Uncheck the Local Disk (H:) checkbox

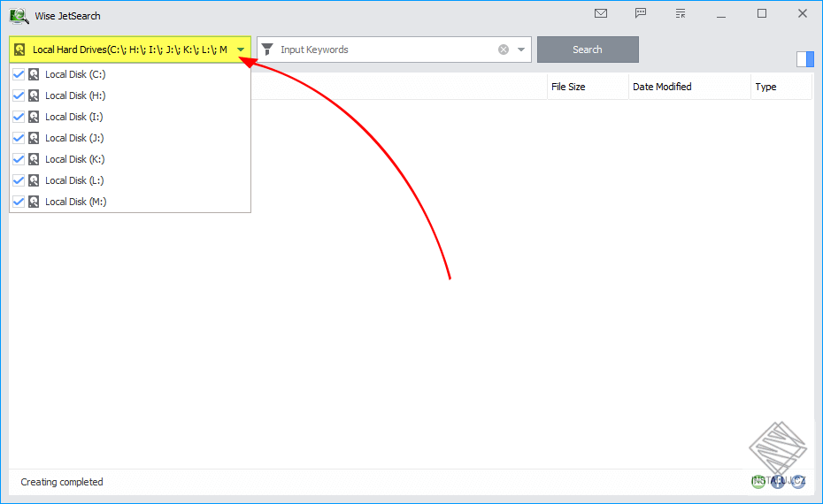click(x=19, y=95)
